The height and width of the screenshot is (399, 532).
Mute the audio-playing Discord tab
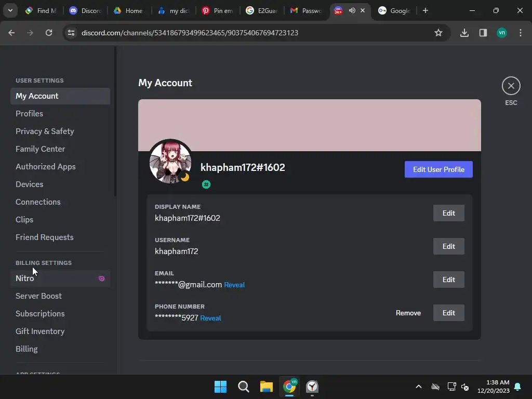pos(352,10)
